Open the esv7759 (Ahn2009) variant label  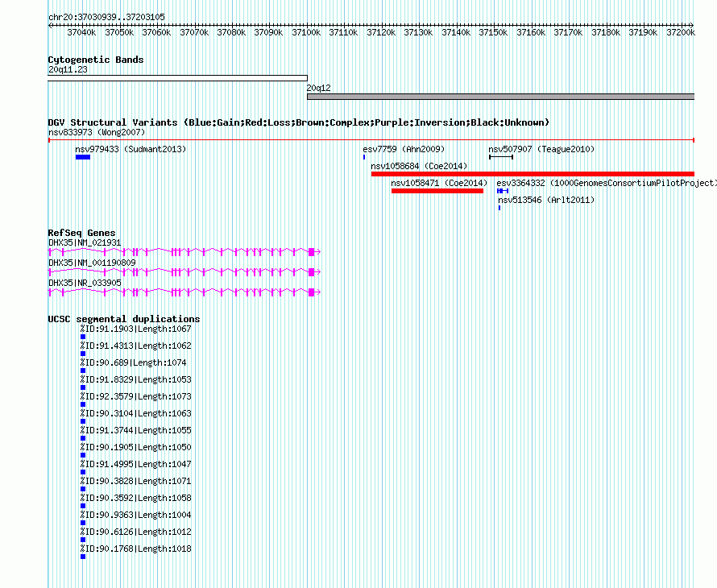(x=404, y=150)
